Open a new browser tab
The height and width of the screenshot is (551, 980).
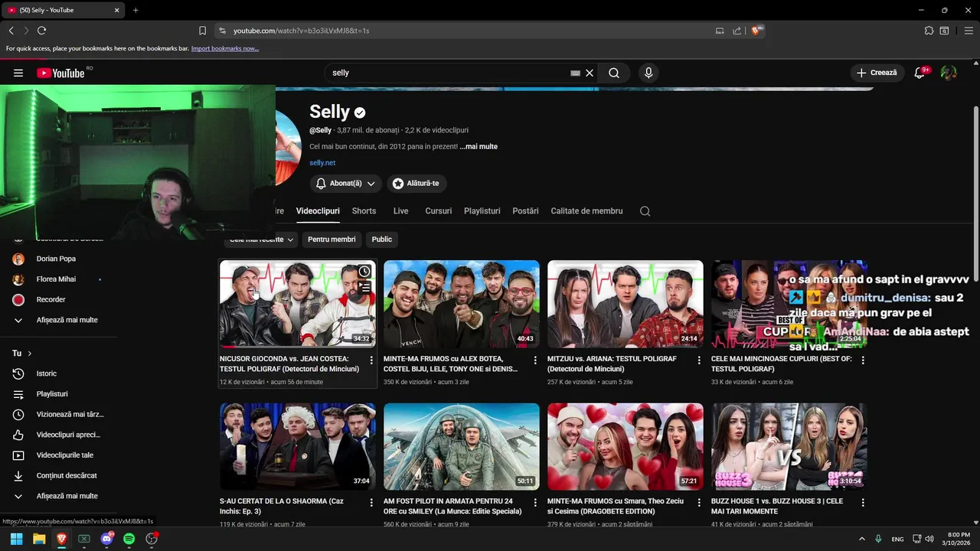click(136, 10)
